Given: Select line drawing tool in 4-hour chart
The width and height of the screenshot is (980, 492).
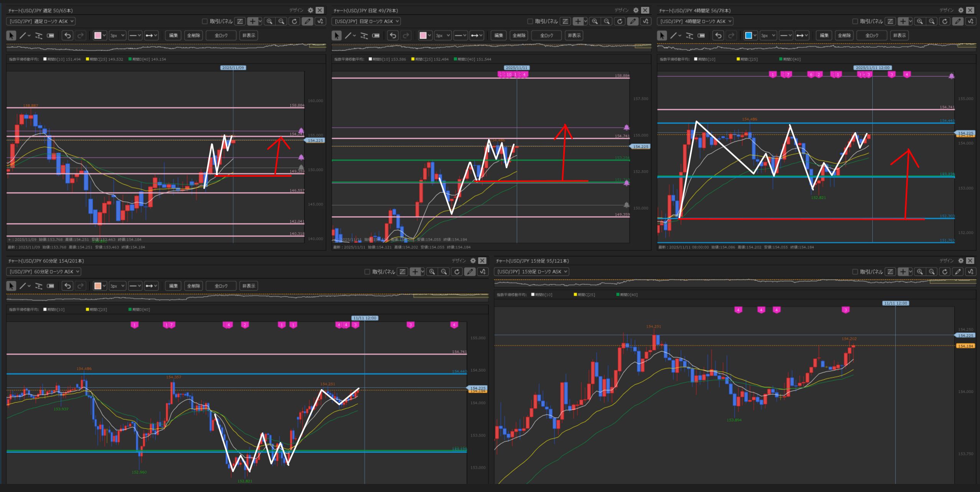Looking at the screenshot, I should pos(673,36).
